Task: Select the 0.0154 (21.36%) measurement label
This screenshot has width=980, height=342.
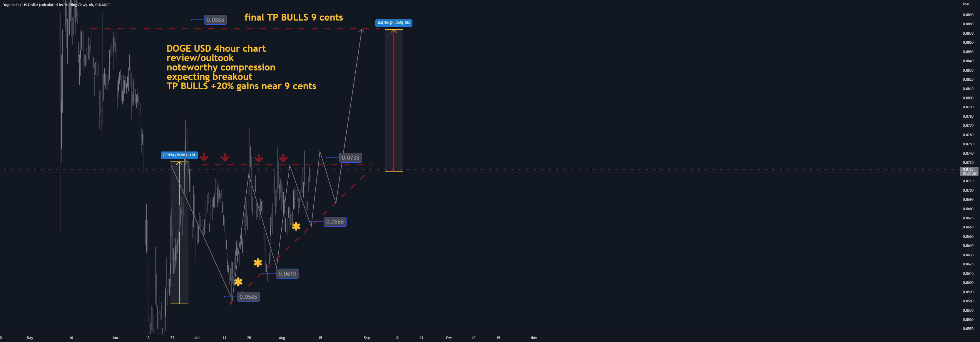Action: point(394,23)
